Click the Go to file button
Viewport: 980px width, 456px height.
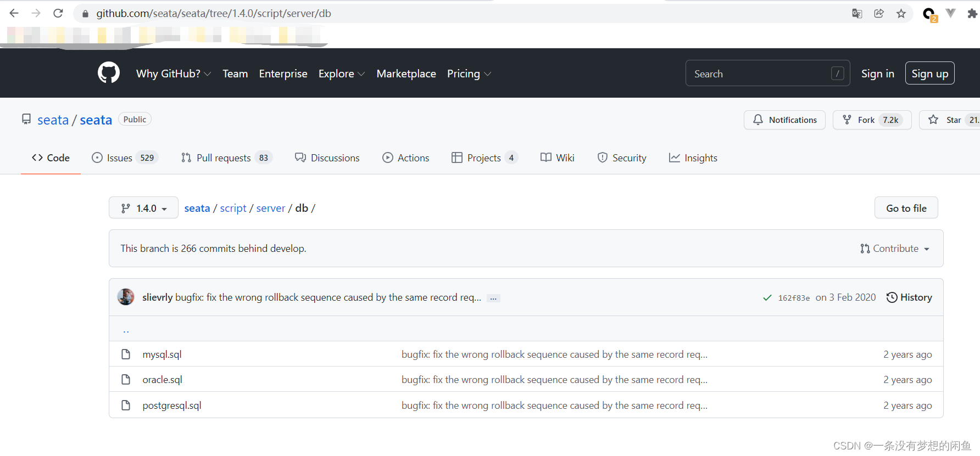(906, 208)
